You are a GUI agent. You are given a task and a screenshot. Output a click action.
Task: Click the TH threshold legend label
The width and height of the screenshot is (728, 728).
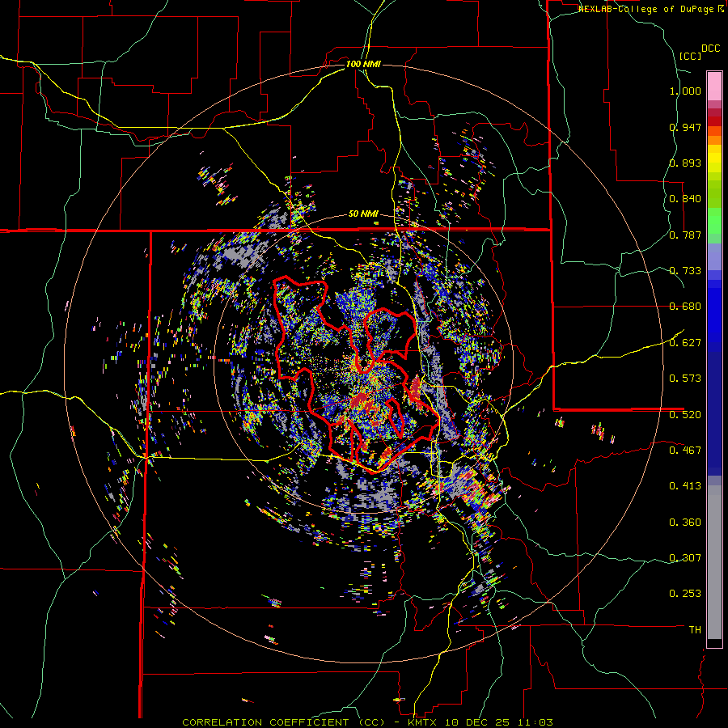pos(695,629)
